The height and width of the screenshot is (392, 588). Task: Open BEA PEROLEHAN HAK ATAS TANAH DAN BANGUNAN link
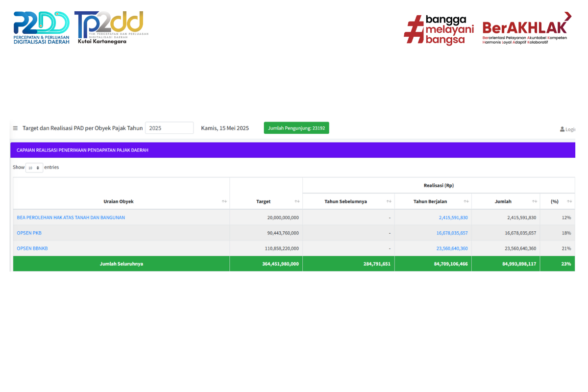(71, 218)
